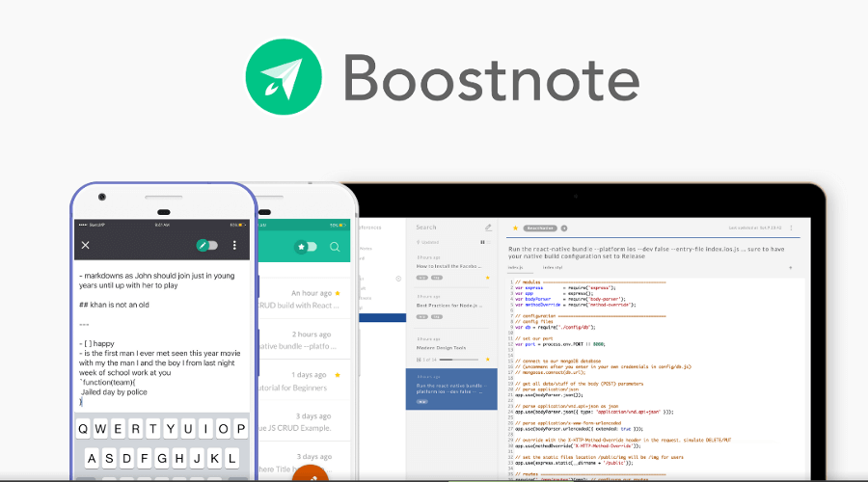This screenshot has height=482, width=868.
Task: Toggle the edit/preview switch with the pencil knob
Action: pyautogui.click(x=207, y=245)
